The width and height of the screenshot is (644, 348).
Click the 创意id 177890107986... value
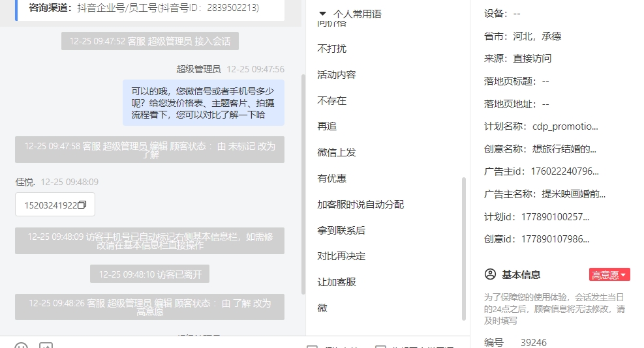pyautogui.click(x=555, y=239)
